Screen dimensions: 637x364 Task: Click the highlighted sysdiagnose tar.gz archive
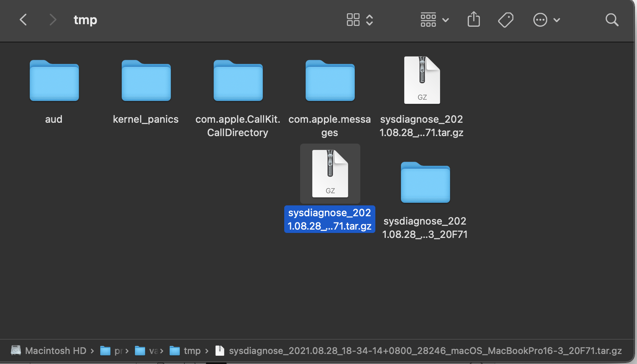pos(330,174)
